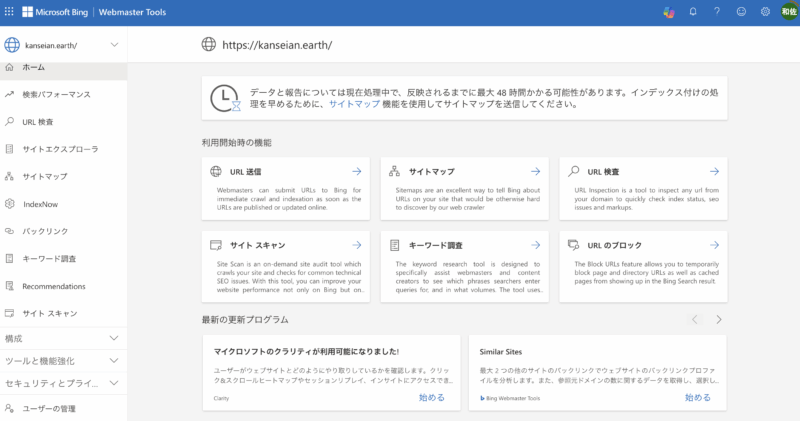Click the IndexNow gear icon
800x421 pixels.
coord(9,204)
